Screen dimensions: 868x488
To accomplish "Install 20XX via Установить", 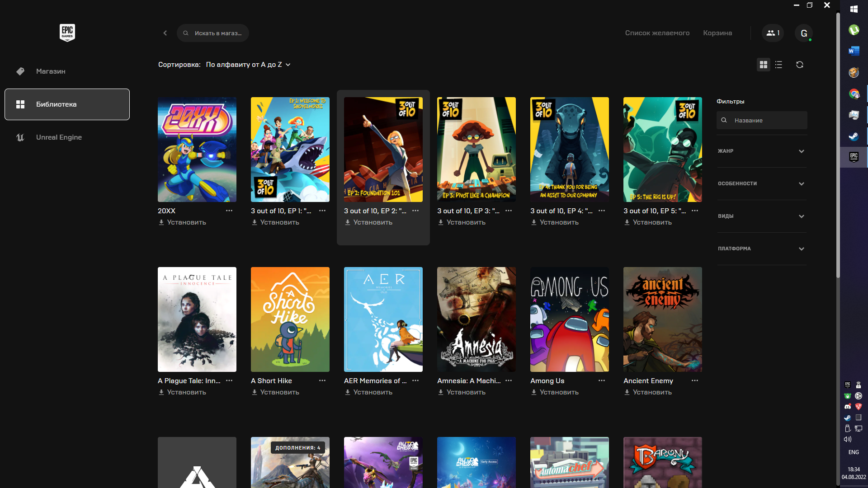I will point(183,222).
